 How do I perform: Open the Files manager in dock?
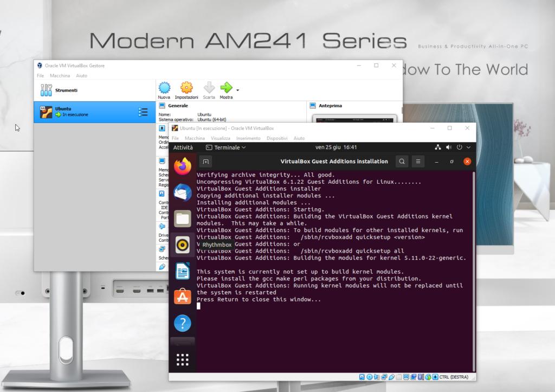click(183, 219)
